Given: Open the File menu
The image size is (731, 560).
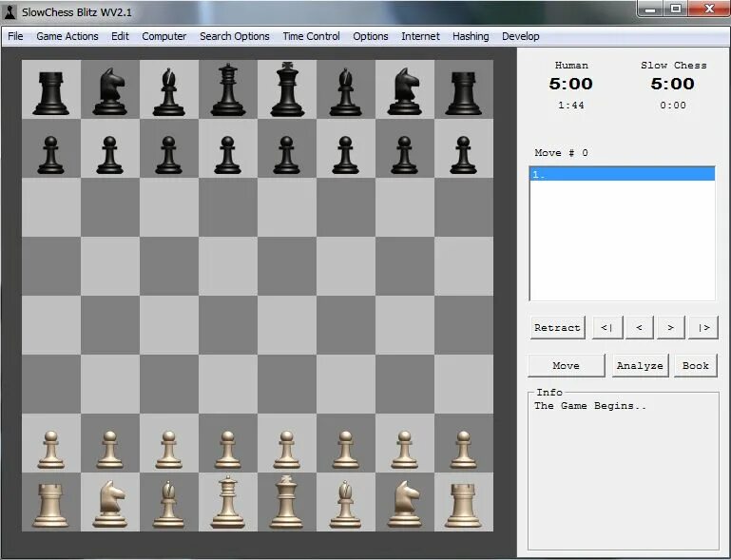Looking at the screenshot, I should click(x=15, y=36).
